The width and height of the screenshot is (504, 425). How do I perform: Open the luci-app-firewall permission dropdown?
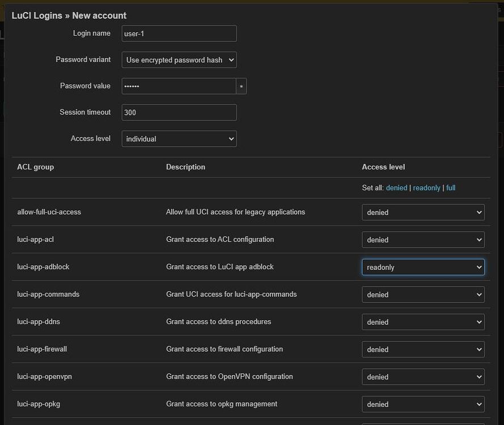coord(422,349)
